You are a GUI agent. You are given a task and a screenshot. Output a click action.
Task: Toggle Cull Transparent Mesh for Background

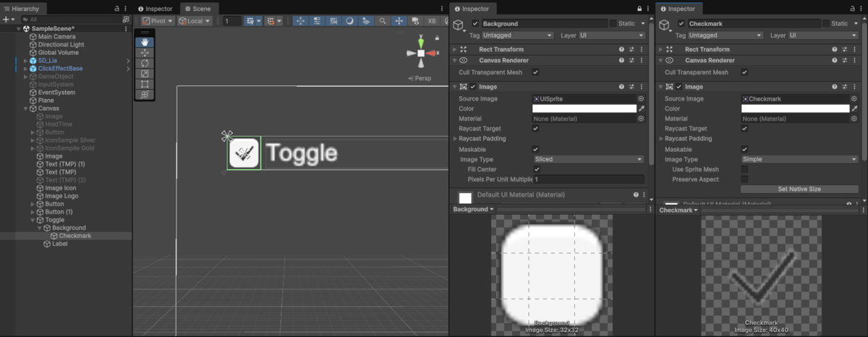tap(535, 72)
